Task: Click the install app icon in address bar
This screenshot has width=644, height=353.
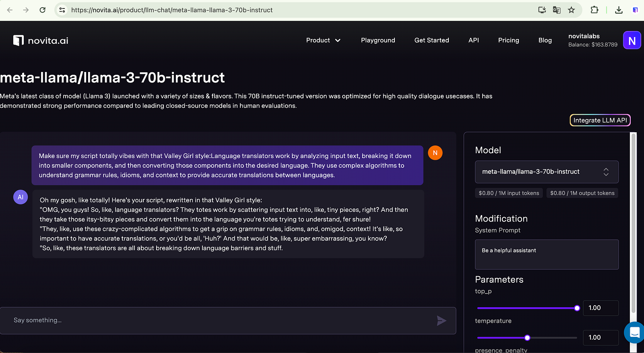Action: (542, 10)
